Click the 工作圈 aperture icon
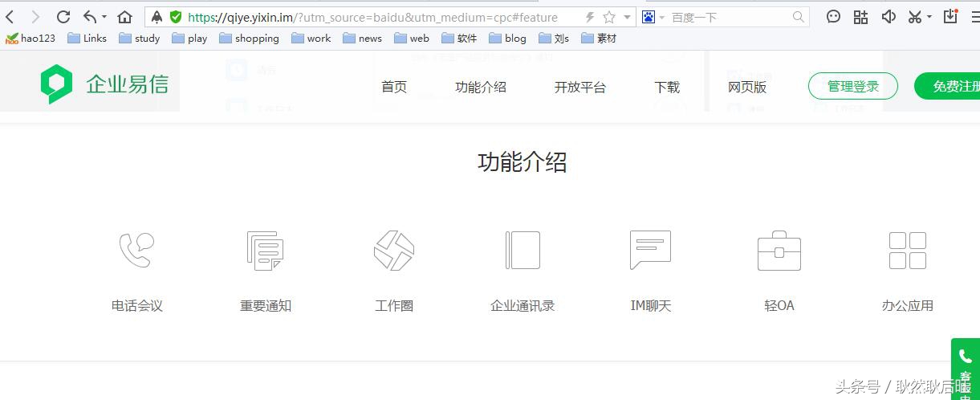 [x=394, y=250]
